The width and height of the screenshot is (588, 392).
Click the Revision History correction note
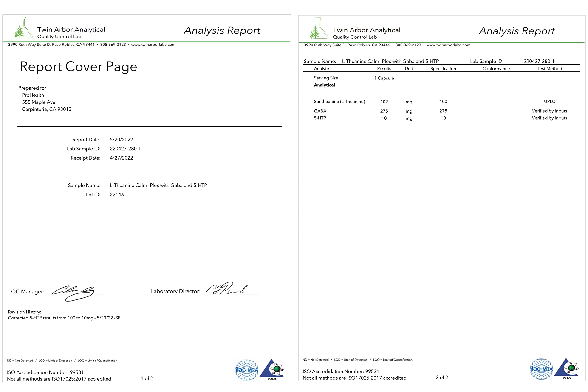tap(64, 318)
